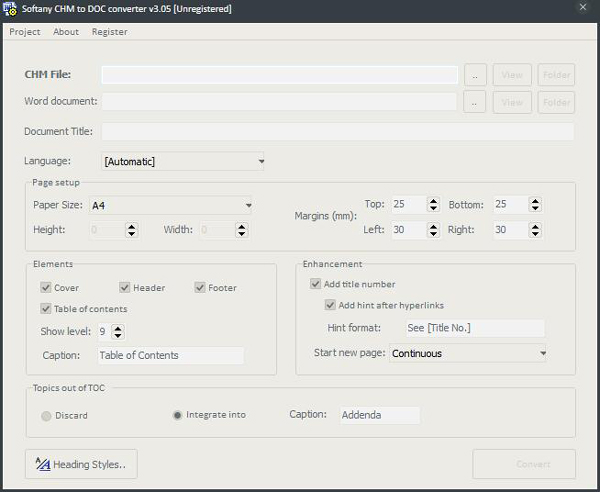Image resolution: width=600 pixels, height=492 pixels.
Task: Increase the Right margin
Action: point(535,226)
